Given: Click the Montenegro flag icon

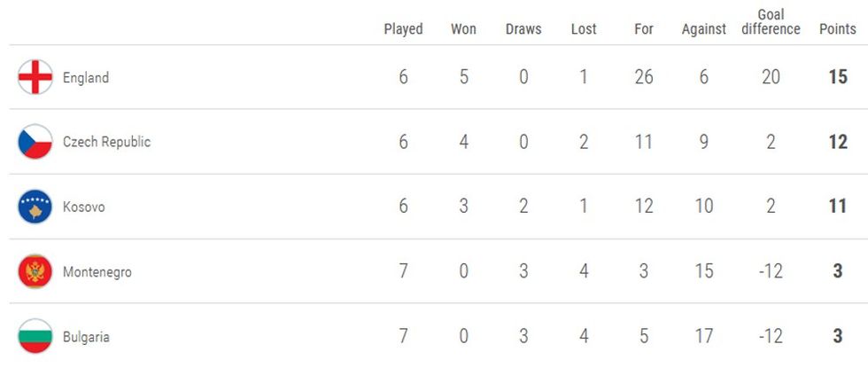Looking at the screenshot, I should pyautogui.click(x=35, y=271).
